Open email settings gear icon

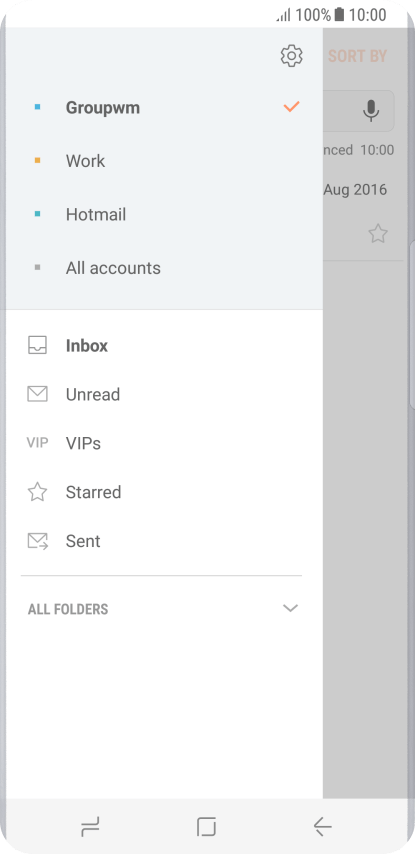coord(291,56)
